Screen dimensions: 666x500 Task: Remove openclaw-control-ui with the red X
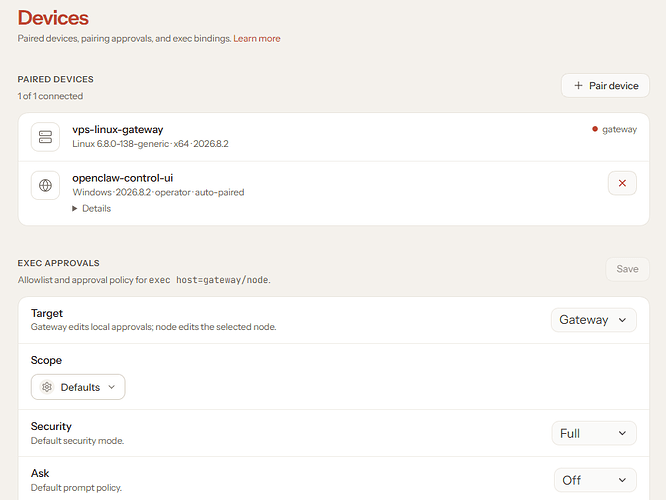(x=622, y=183)
